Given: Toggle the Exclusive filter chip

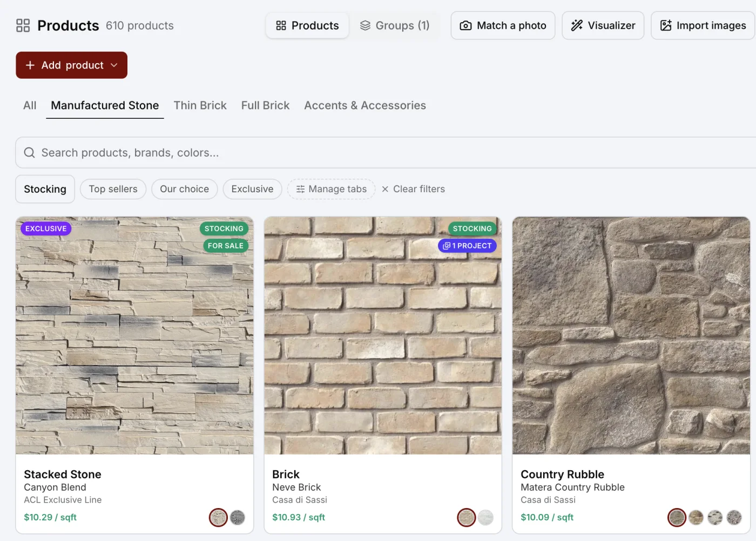Looking at the screenshot, I should 252,189.
